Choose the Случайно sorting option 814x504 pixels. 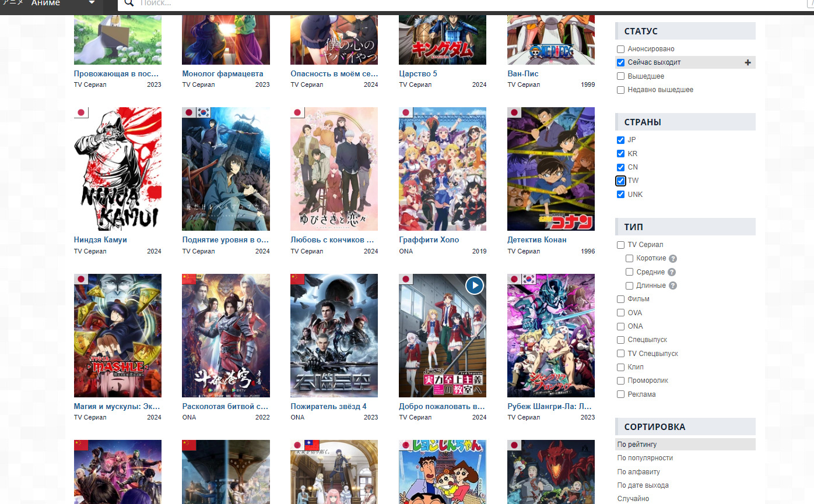(633, 498)
